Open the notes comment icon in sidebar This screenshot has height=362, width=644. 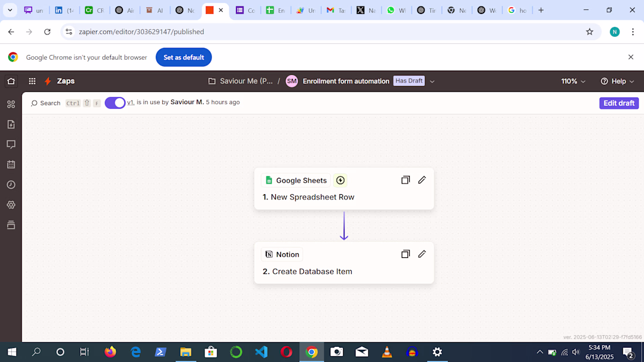pyautogui.click(x=11, y=144)
